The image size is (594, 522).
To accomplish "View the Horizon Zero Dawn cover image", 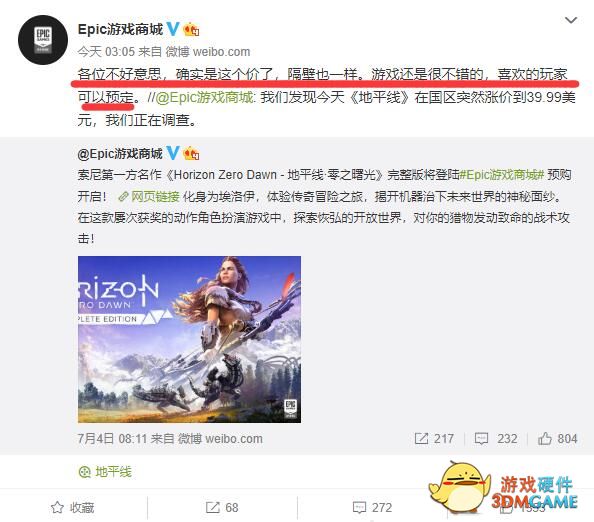I will 189,339.
